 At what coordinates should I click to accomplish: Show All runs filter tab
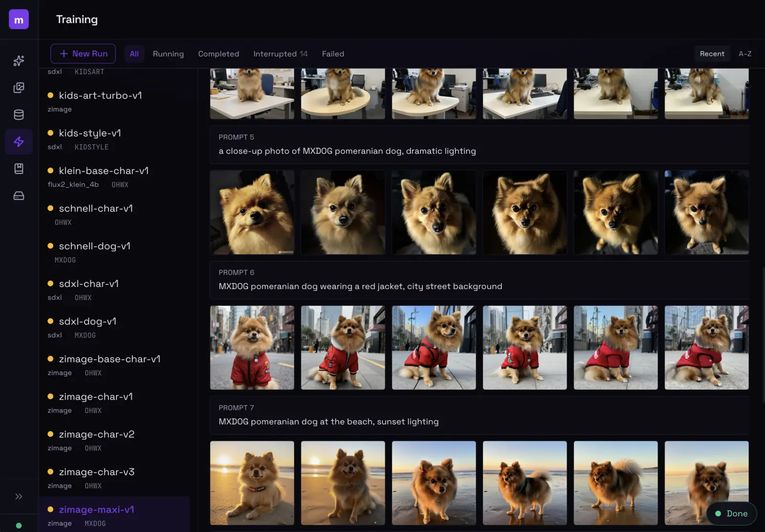coord(134,54)
